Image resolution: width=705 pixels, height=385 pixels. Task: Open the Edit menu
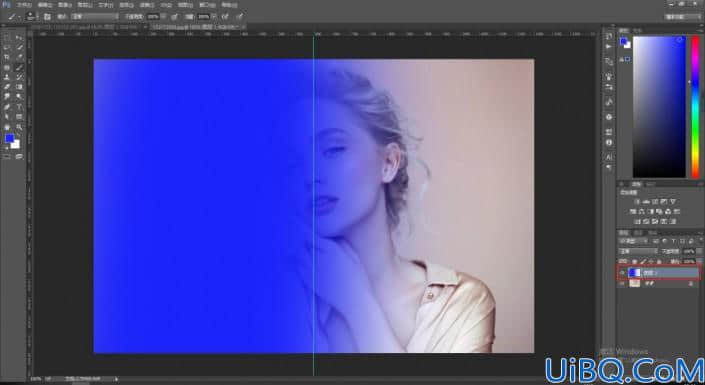45,5
